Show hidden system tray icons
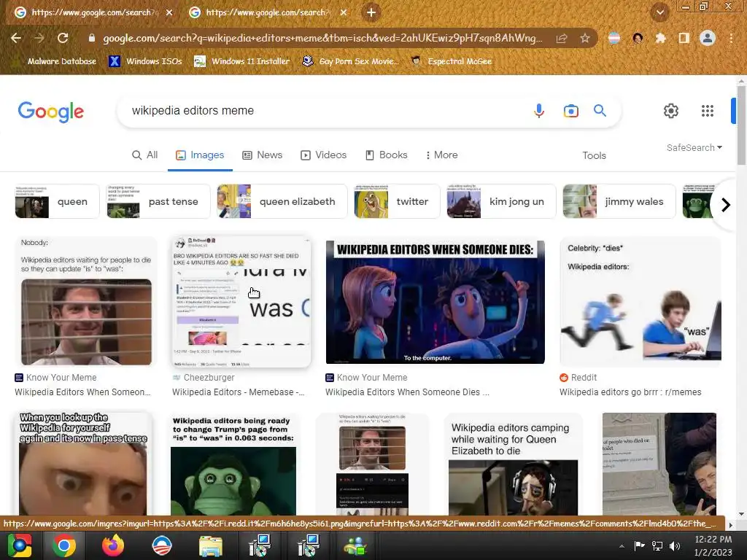 tap(622, 546)
